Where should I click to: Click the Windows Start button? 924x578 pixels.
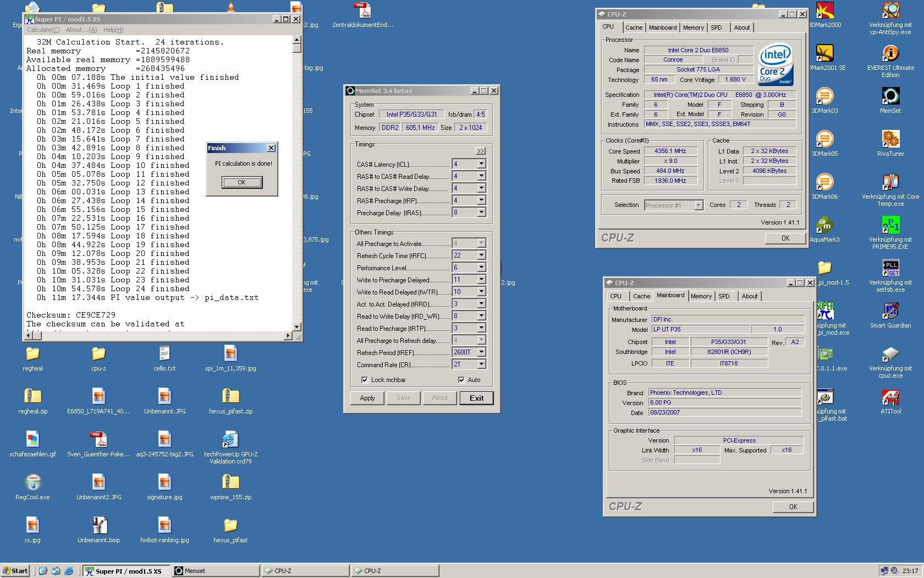pyautogui.click(x=15, y=571)
